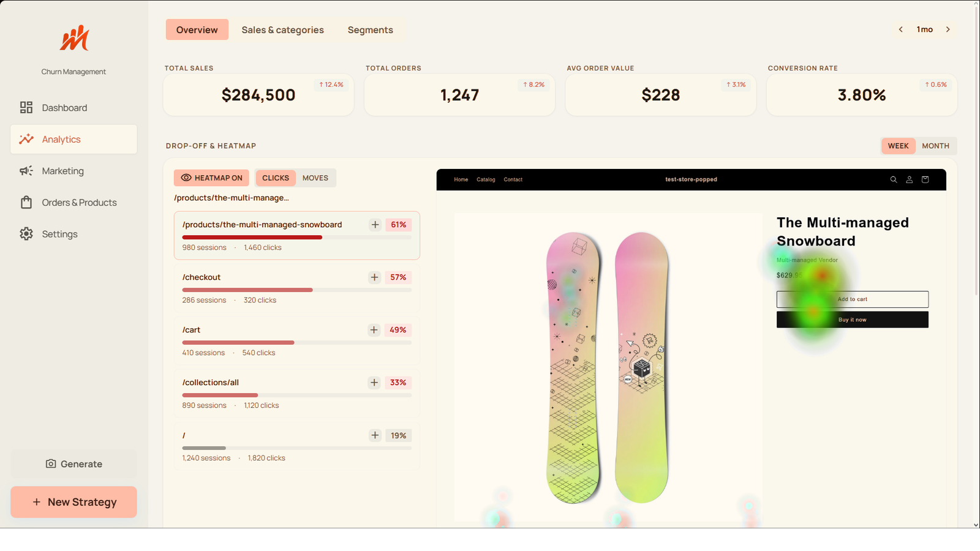This screenshot has height=551, width=980.
Task: Open Orders & Products clipboard icon
Action: (26, 203)
